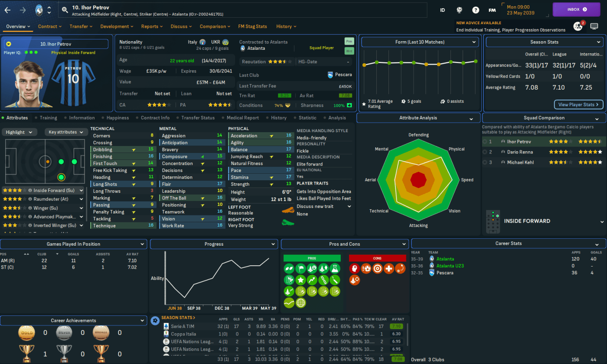Open the Contract menu
Image resolution: width=607 pixels, height=364 pixels.
[50, 26]
